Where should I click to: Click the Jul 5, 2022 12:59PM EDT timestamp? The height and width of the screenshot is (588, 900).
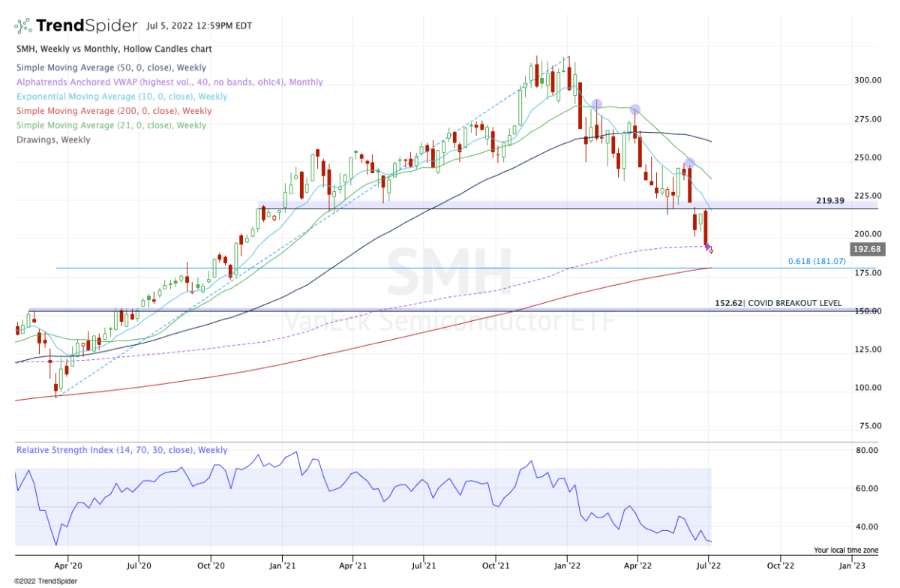pos(198,25)
